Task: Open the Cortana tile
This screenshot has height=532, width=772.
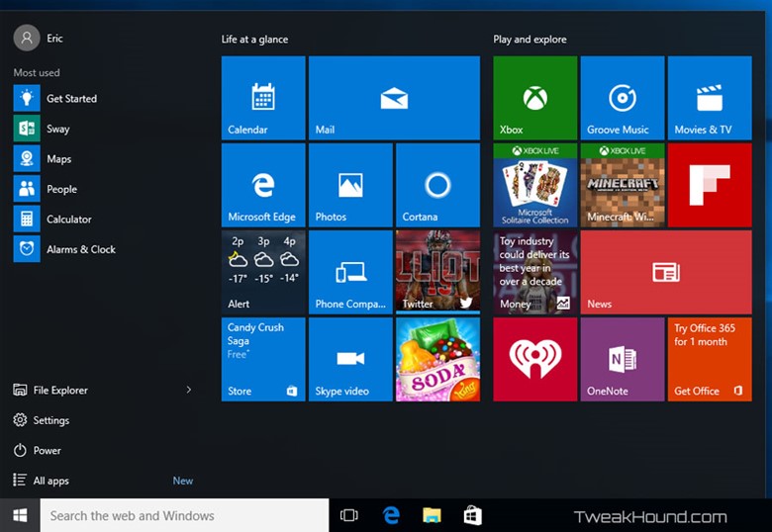Action: 437,185
